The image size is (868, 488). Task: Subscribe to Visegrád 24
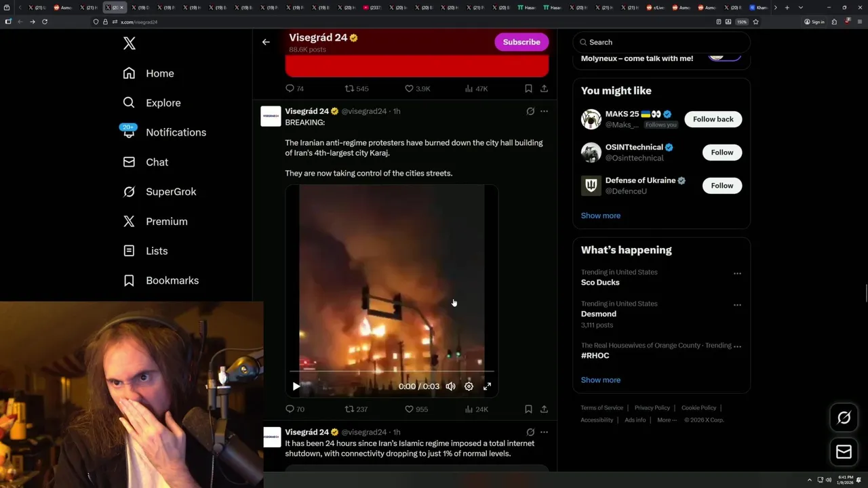521,42
